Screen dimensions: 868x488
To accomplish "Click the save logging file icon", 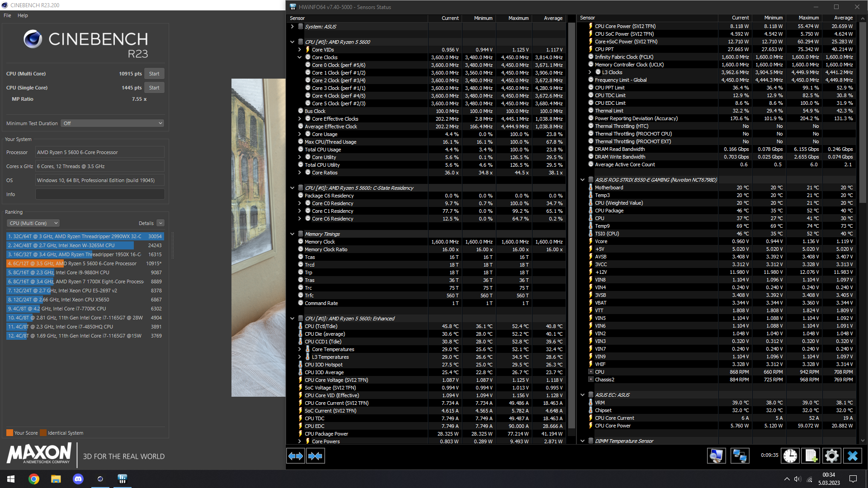I will tap(811, 456).
